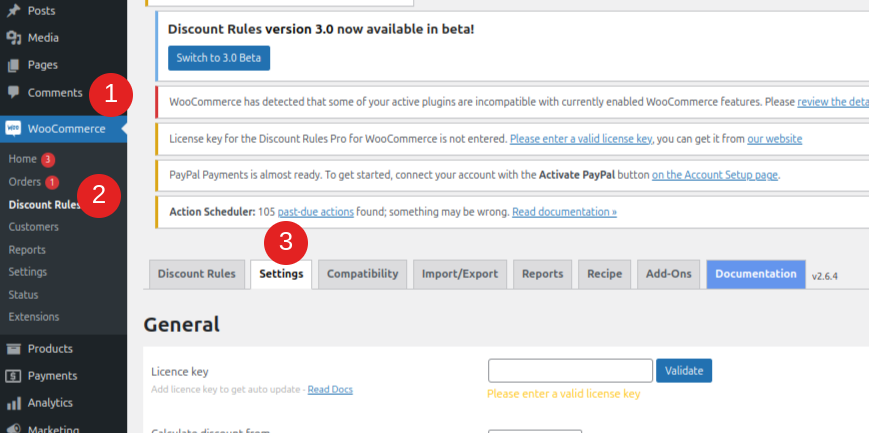Open 'Please enter a valid license key' link

click(581, 139)
